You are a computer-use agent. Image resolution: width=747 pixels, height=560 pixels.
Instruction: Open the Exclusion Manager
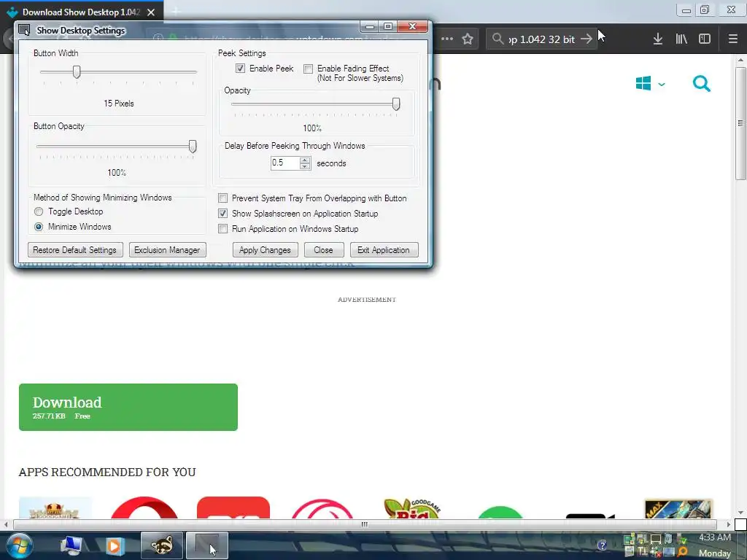click(x=167, y=250)
